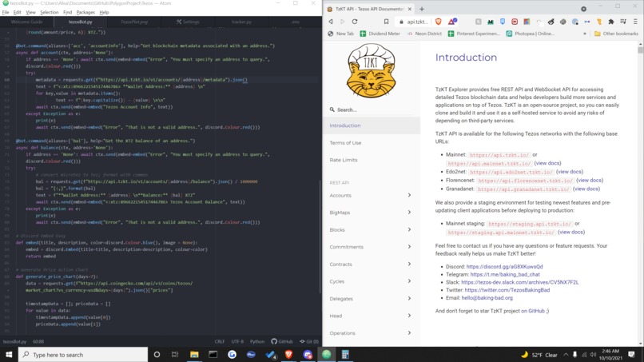
Task: Open Atom Edit menu
Action: point(18,12)
